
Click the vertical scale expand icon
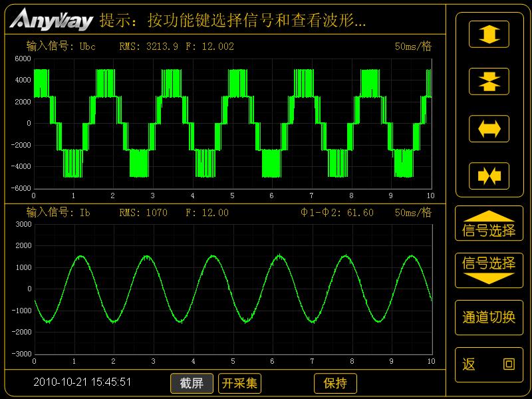click(x=489, y=33)
